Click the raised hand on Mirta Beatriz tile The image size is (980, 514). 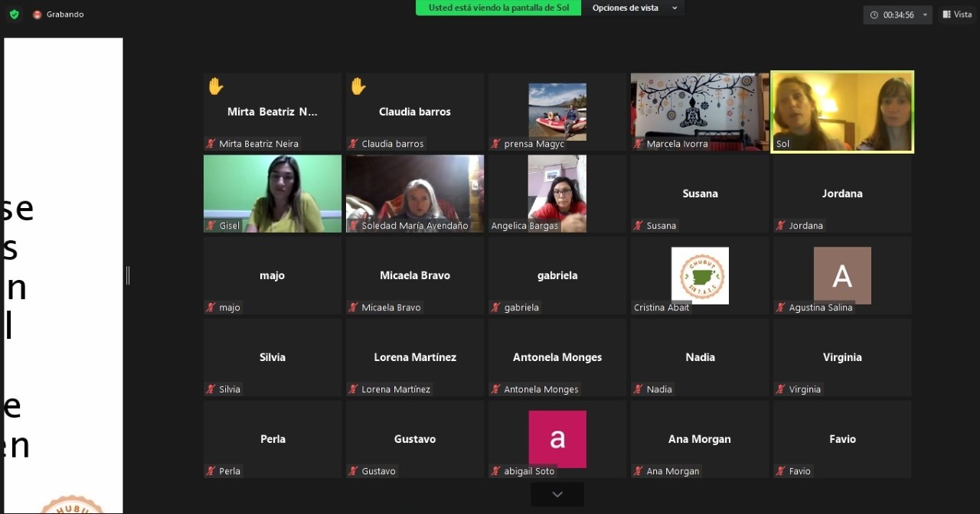[216, 86]
